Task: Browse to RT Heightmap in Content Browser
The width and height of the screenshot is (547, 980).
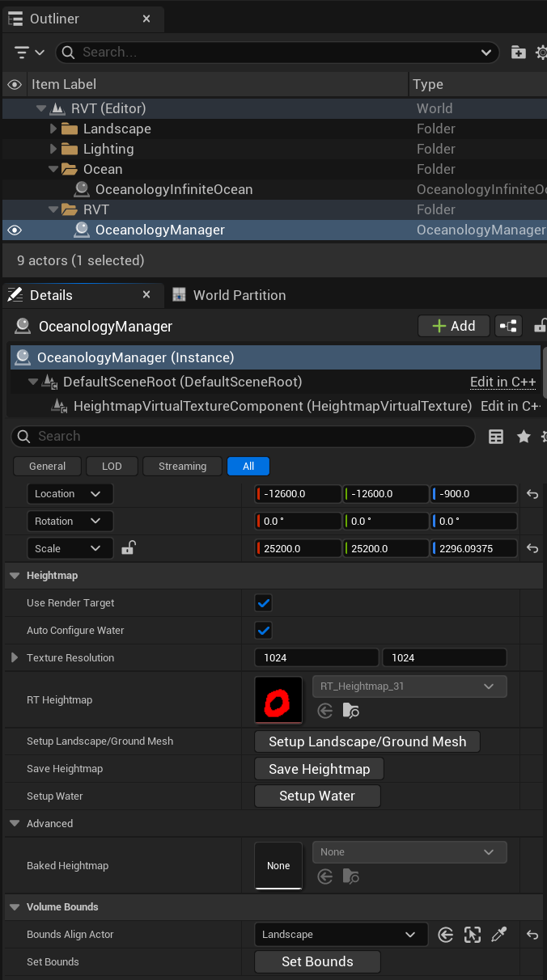Action: [351, 711]
